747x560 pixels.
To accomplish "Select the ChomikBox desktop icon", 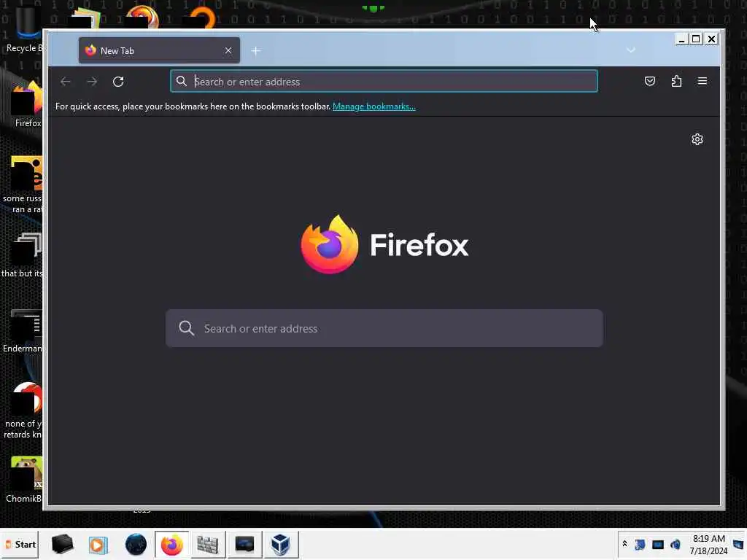I will tap(25, 480).
